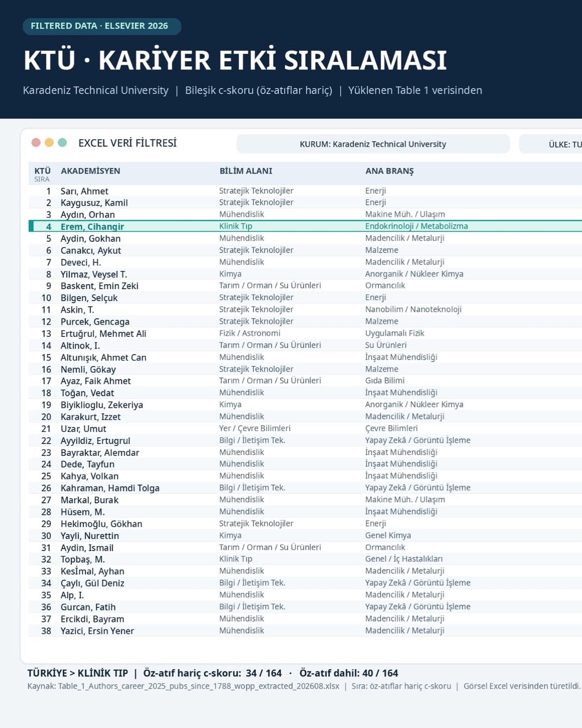Image resolution: width=582 pixels, height=728 pixels.
Task: Select highlighted row Erem, Cihangir
Action: tap(305, 226)
